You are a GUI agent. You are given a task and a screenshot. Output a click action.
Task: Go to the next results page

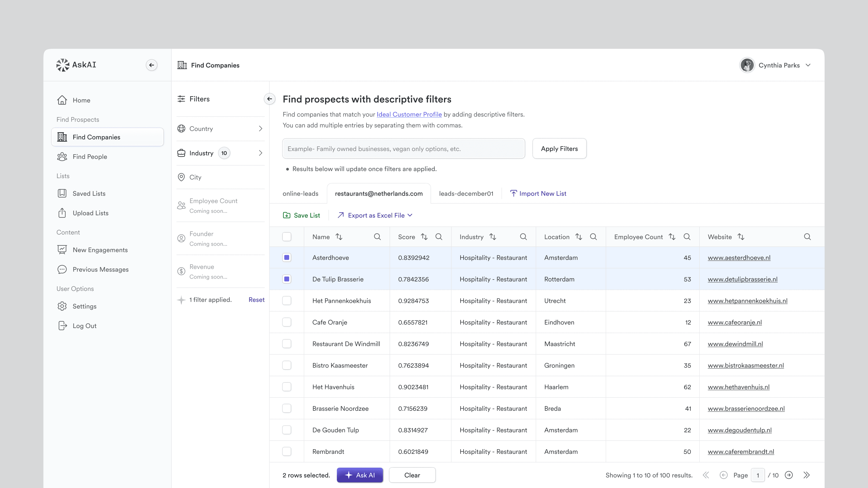pyautogui.click(x=789, y=475)
